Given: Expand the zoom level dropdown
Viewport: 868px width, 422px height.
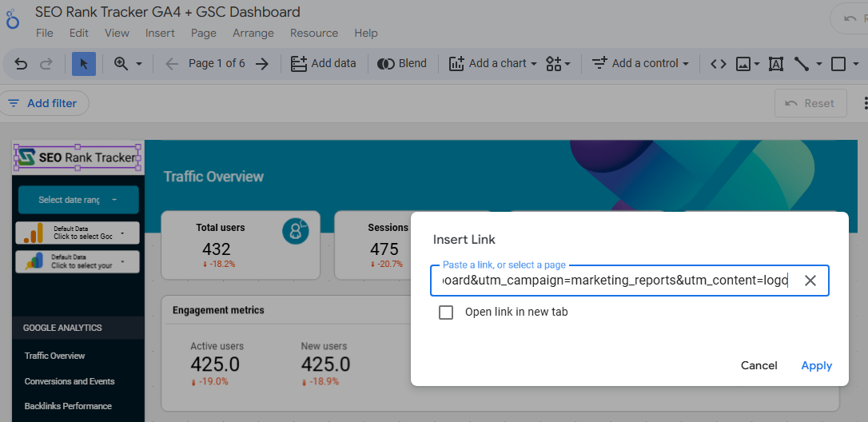Looking at the screenshot, I should coord(128,64).
